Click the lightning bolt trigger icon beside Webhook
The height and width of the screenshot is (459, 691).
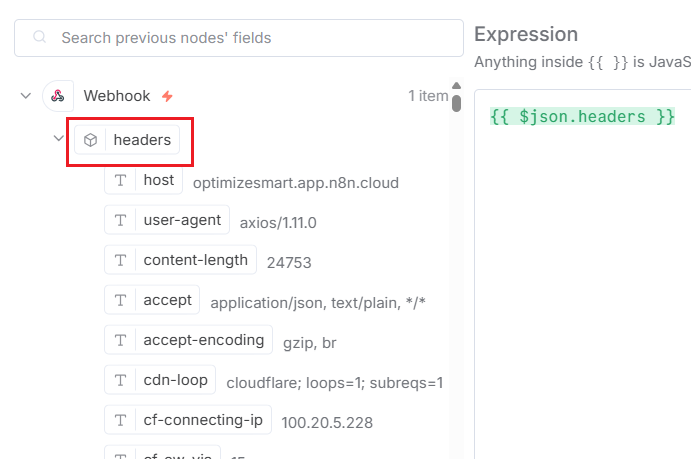(x=167, y=96)
